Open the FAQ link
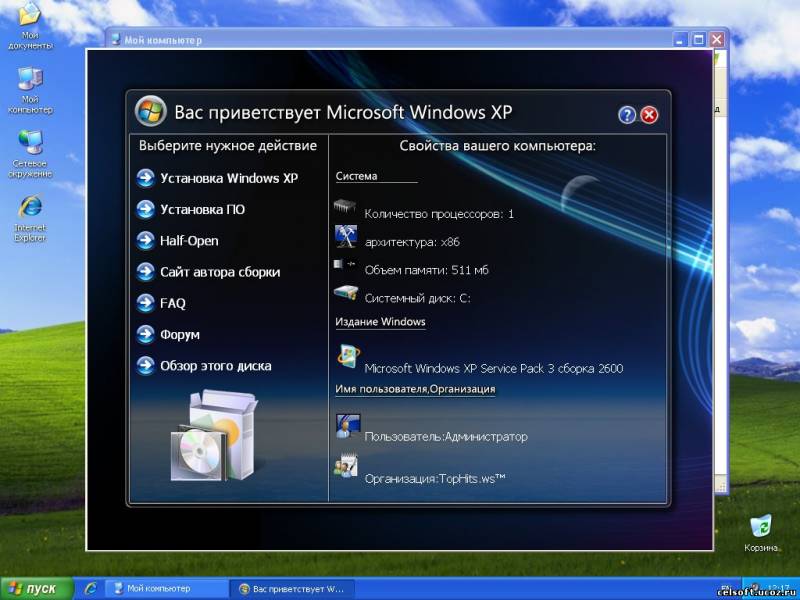Viewport: 800px width, 600px height. [x=172, y=303]
